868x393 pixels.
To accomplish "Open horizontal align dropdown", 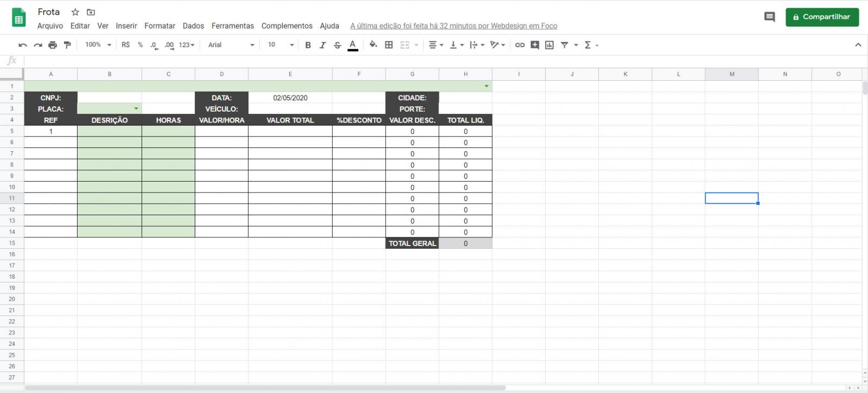I will 436,45.
